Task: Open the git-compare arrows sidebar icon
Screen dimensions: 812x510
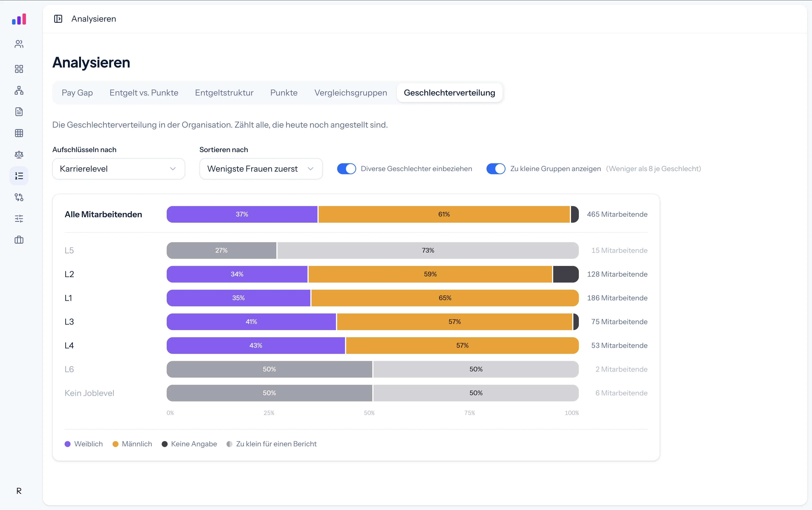Action: [19, 197]
